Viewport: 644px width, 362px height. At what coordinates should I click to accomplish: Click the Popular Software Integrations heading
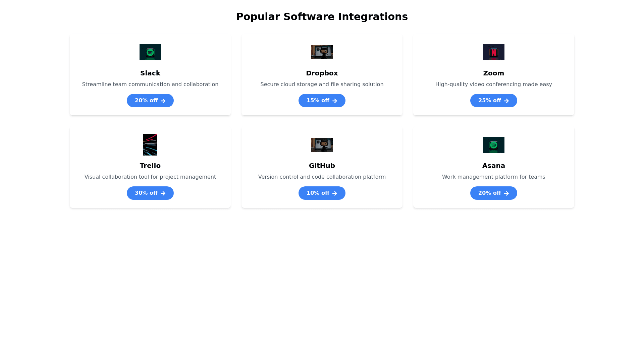pos(322,17)
